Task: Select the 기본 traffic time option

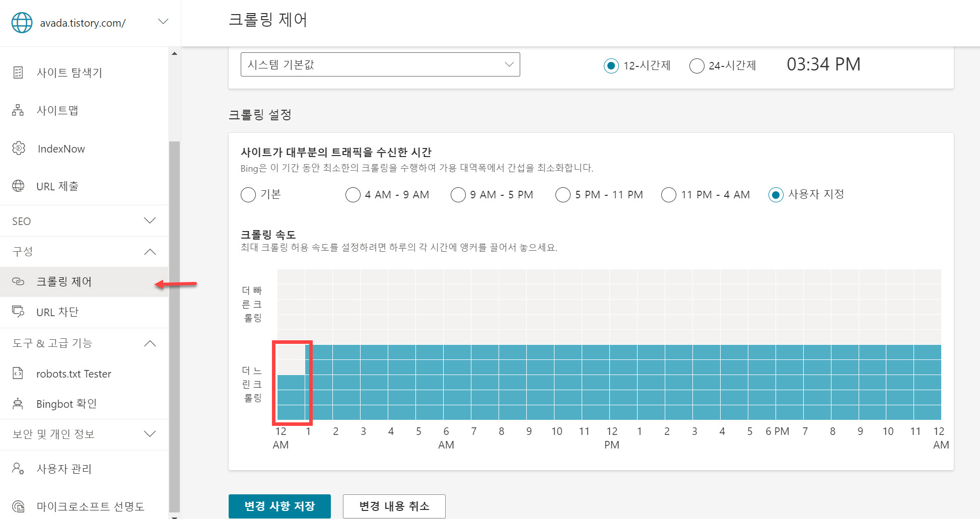Action: (x=248, y=195)
